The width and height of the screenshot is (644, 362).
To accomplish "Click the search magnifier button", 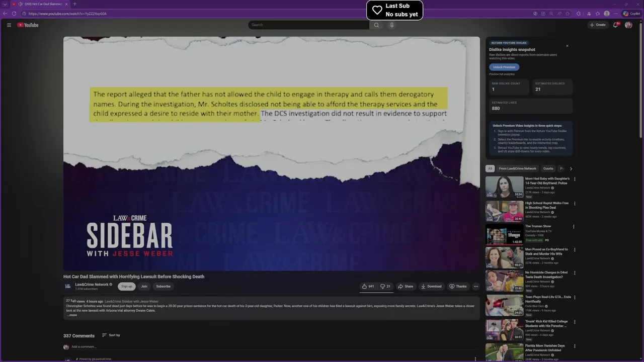I will (376, 25).
